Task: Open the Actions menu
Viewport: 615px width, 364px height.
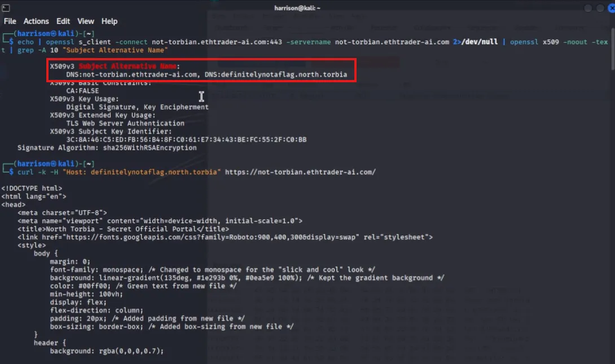Action: [36, 21]
